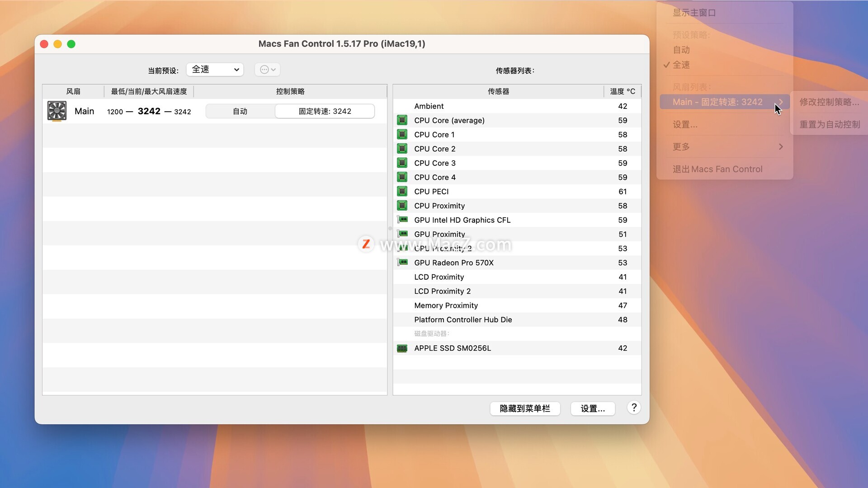Click the GPU Intel HD Graphics card icon
The height and width of the screenshot is (488, 868).
402,220
